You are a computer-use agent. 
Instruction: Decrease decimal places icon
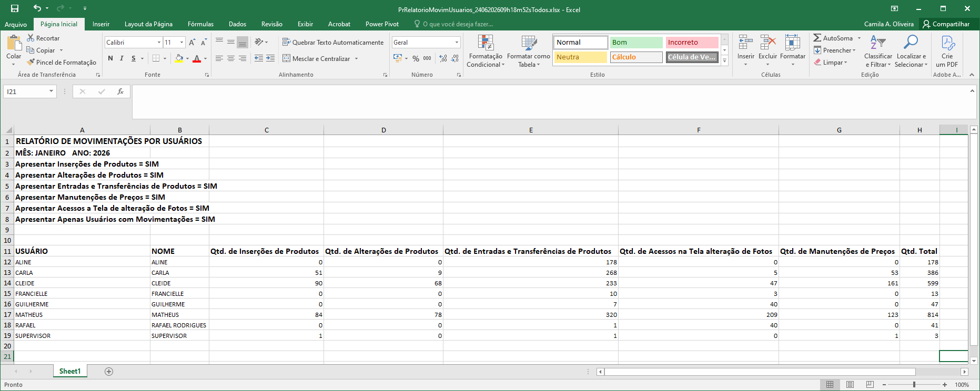click(455, 58)
